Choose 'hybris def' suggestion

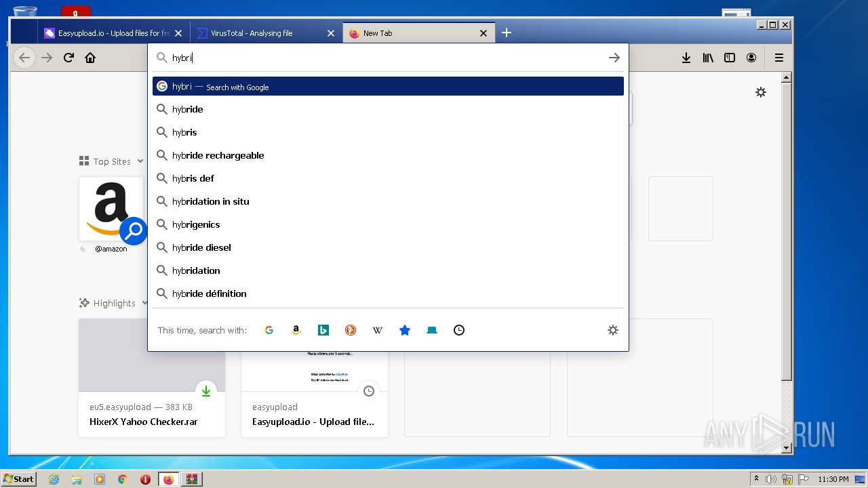[x=388, y=178]
